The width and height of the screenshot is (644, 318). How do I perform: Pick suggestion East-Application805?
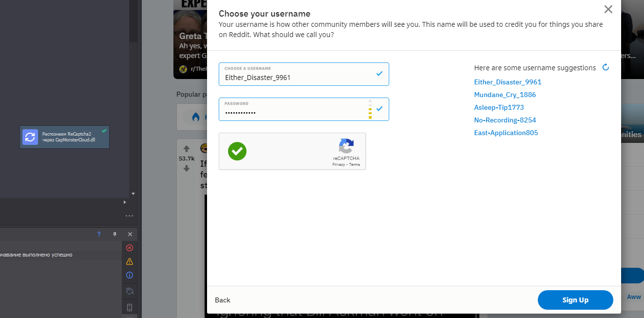(506, 133)
